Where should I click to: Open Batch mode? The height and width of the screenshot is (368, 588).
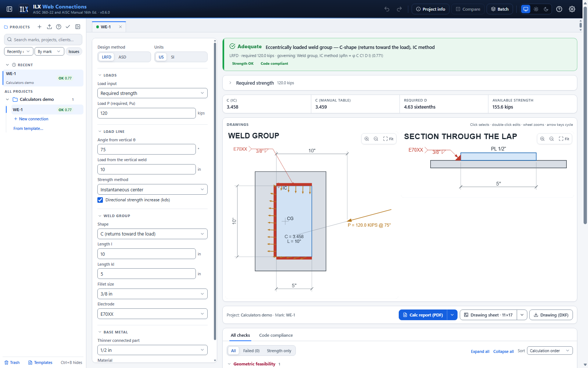pyautogui.click(x=500, y=9)
